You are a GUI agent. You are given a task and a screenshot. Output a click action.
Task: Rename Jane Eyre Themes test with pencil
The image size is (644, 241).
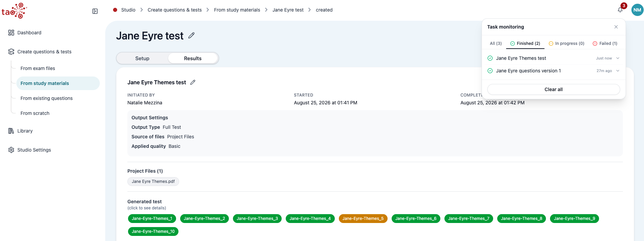(x=193, y=82)
